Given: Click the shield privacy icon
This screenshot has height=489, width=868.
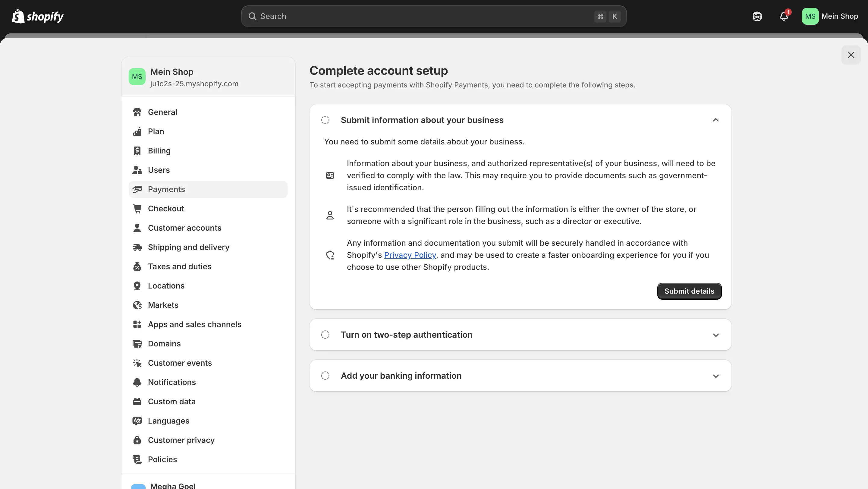Looking at the screenshot, I should click(330, 255).
